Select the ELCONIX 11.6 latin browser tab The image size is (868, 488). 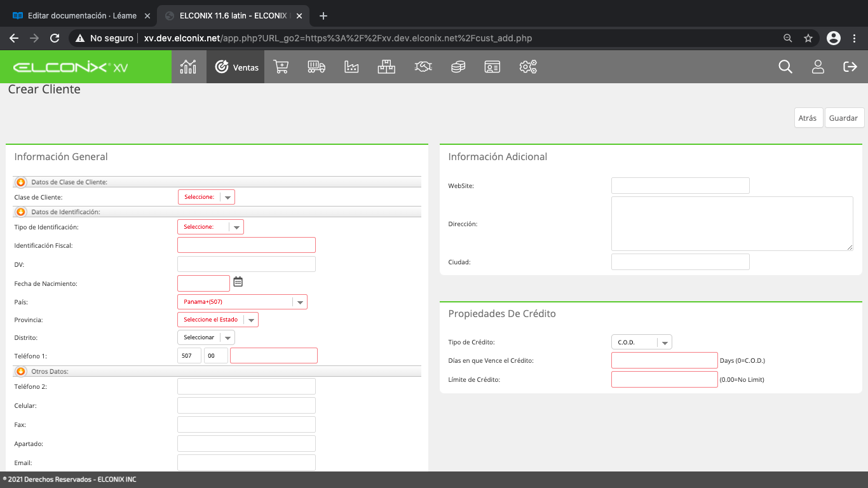point(233,16)
